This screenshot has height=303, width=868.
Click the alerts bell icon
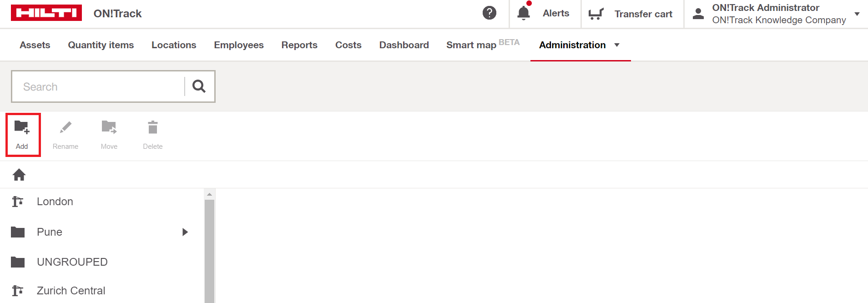524,13
